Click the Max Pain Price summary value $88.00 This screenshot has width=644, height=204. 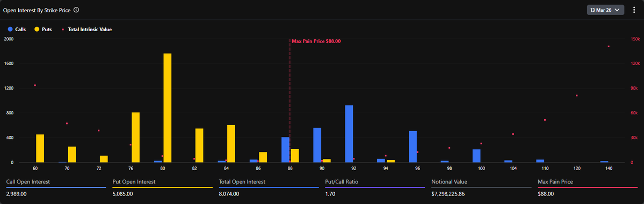(x=545, y=194)
